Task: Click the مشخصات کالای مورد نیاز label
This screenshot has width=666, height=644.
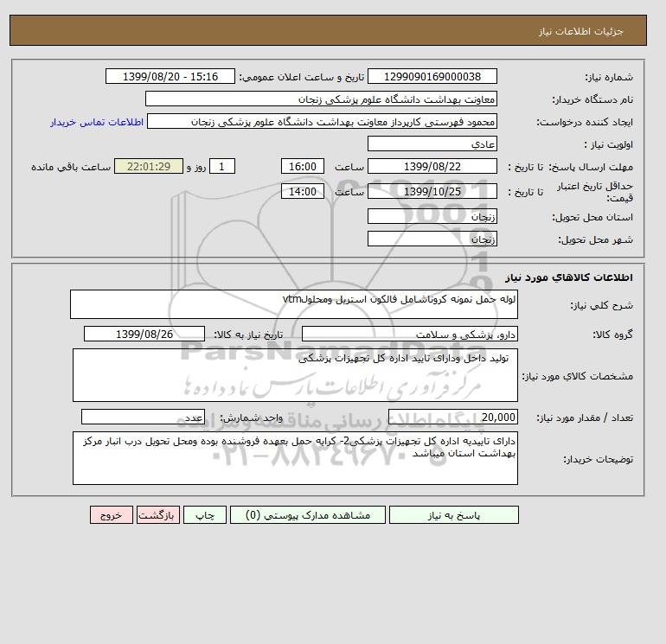Action: (x=577, y=376)
